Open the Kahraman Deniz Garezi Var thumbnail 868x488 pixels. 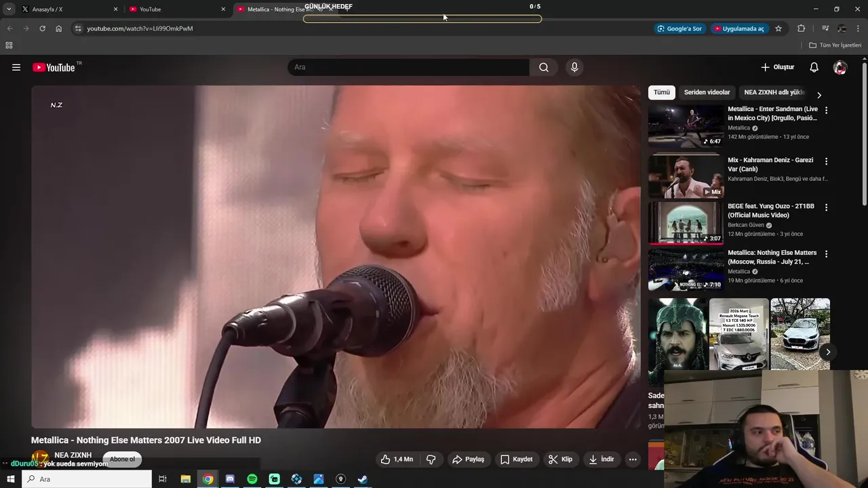click(x=686, y=176)
